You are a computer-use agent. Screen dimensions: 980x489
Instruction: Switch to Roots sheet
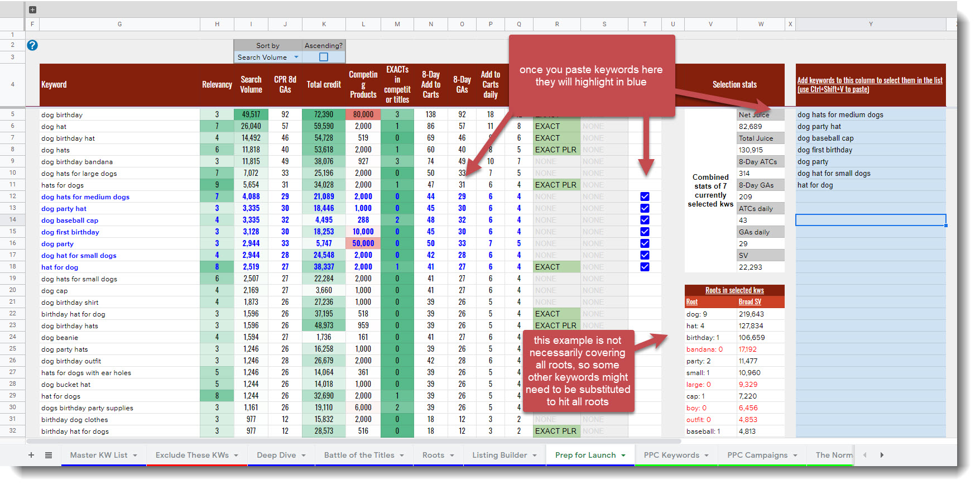(433, 455)
